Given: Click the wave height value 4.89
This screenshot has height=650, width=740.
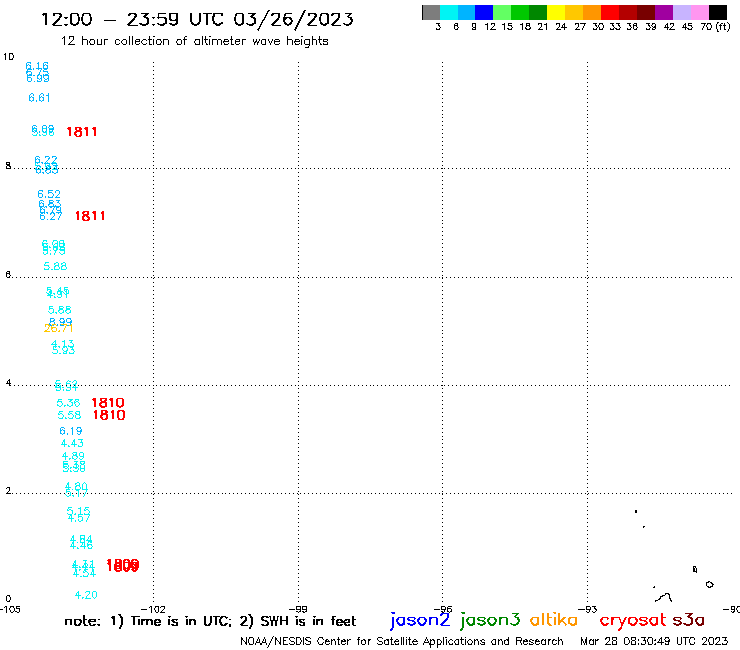Looking at the screenshot, I should coord(73,456).
